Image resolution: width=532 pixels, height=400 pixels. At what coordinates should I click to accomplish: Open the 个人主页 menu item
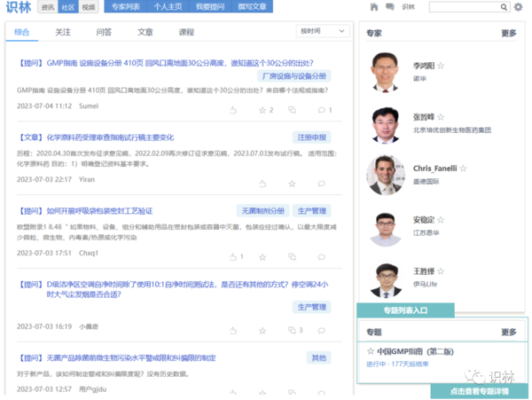[x=168, y=6]
